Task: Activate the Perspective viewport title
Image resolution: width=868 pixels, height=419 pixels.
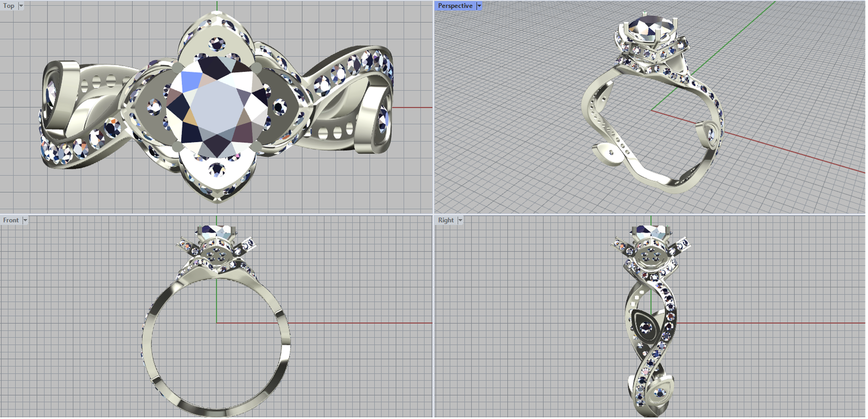Action: [455, 6]
